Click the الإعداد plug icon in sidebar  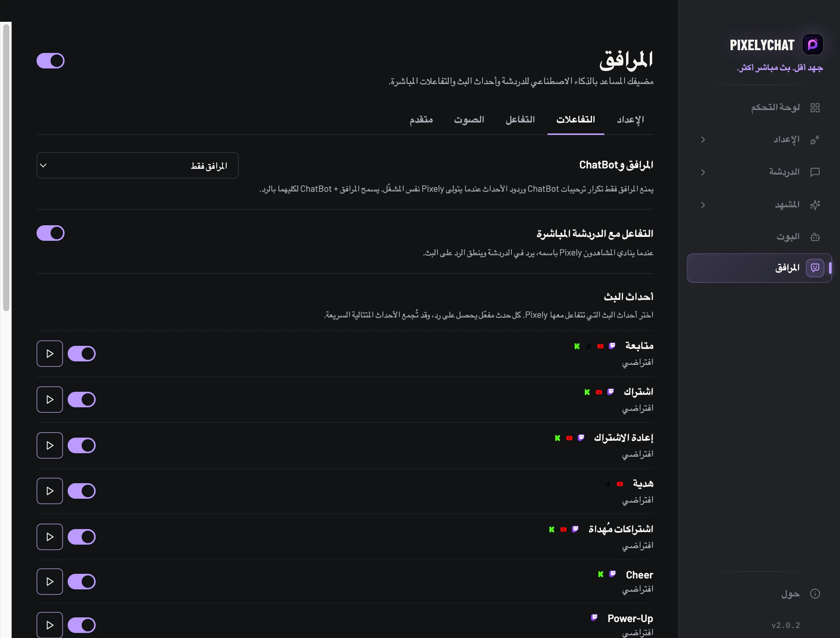click(815, 140)
